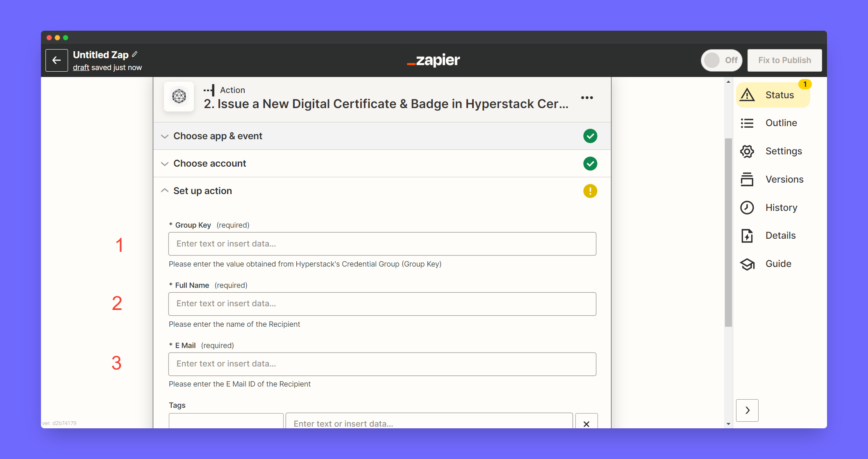Click the back arrow button

[x=57, y=61]
